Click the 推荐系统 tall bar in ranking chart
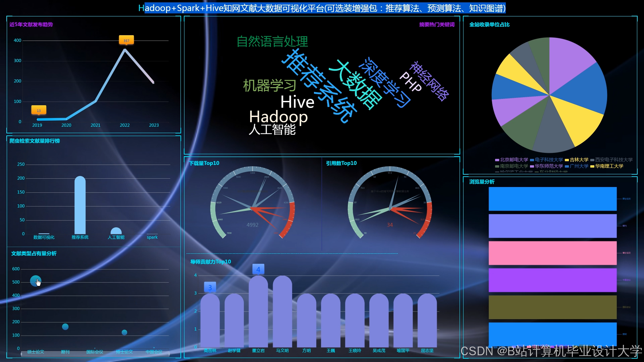 80,205
